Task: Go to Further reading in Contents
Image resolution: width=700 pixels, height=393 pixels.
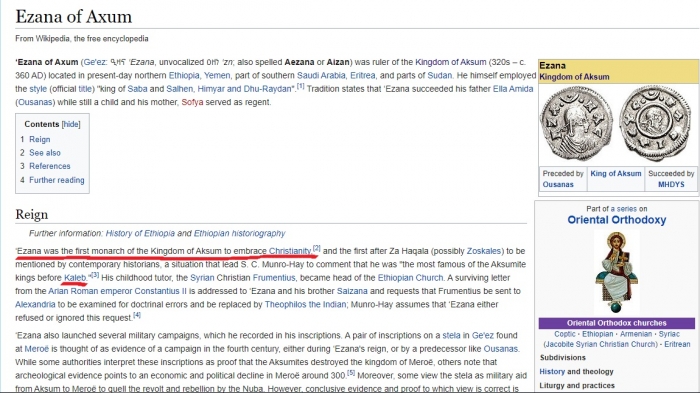Action: [x=57, y=180]
